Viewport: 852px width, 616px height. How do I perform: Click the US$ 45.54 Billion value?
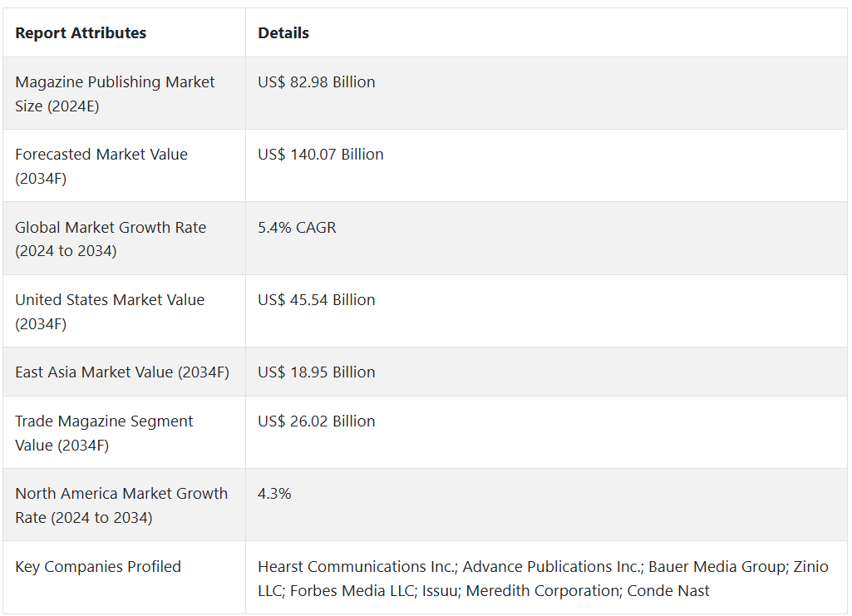click(317, 300)
